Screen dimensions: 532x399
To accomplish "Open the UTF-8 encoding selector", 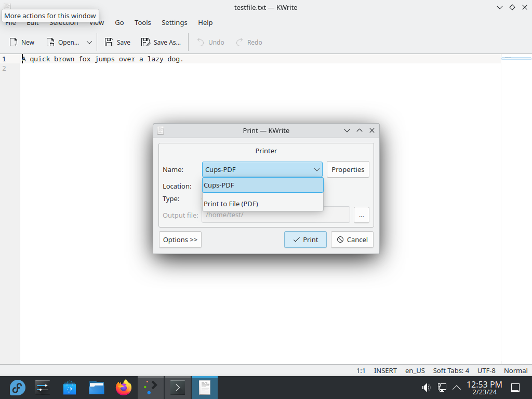I will click(x=486, y=371).
